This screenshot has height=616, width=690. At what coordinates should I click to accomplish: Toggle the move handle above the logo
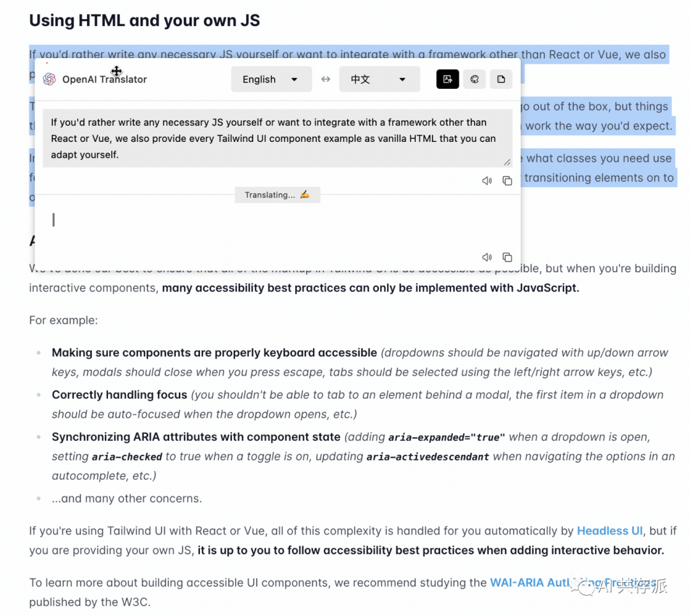(116, 71)
